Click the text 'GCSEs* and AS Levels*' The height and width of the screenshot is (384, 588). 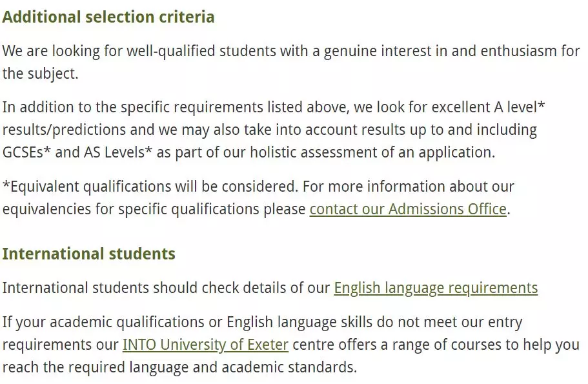pyautogui.click(x=77, y=152)
